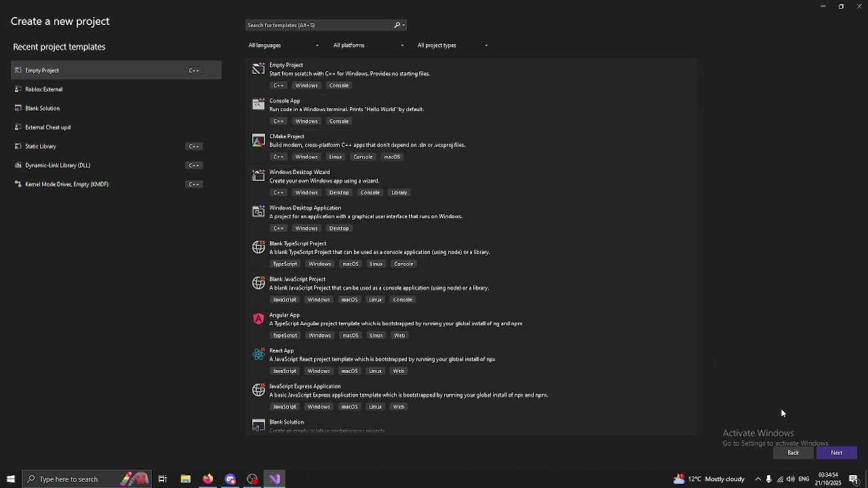Open the volume control in system tray
The width and height of the screenshot is (868, 488).
tap(791, 479)
